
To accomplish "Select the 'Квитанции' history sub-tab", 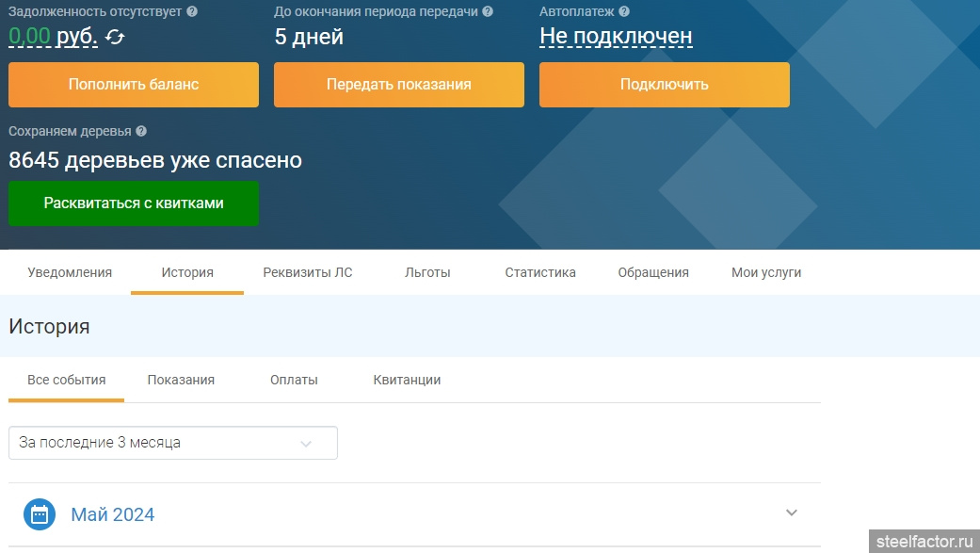I will 407,380.
